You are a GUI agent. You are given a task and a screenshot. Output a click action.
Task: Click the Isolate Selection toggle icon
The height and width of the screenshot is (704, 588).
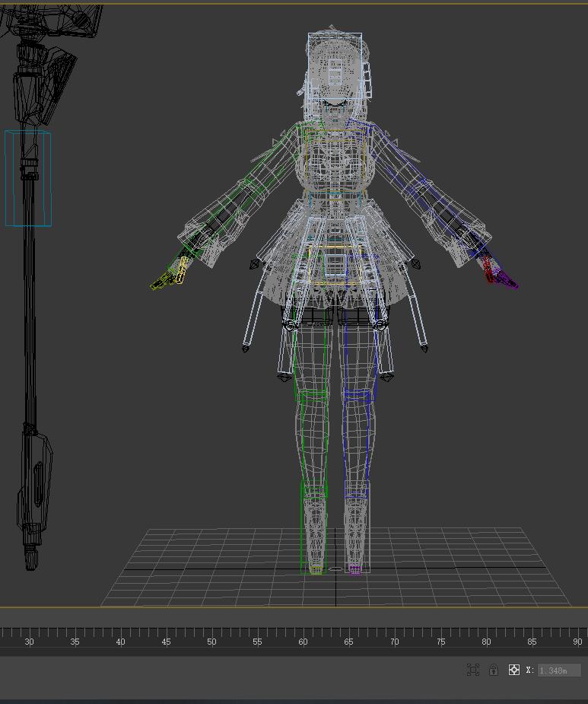pos(473,670)
